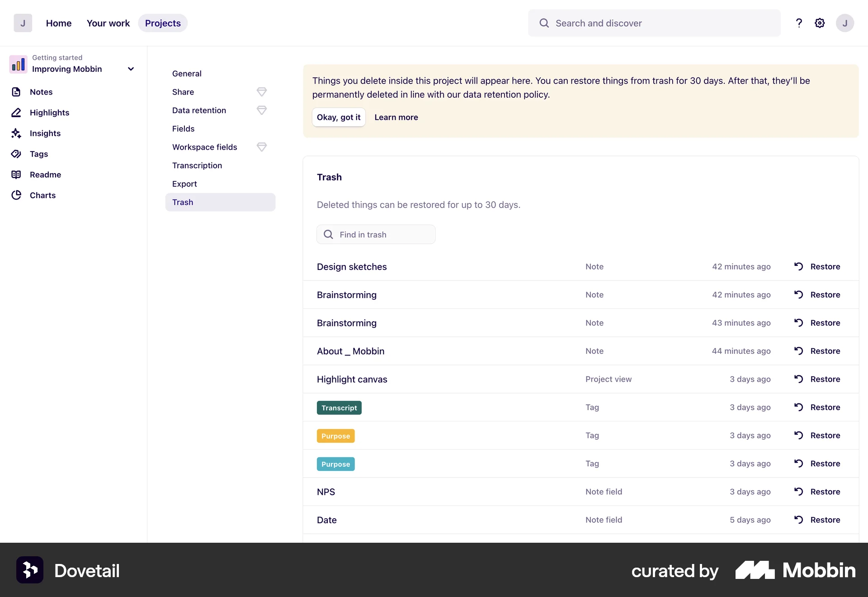Click the green Transcript tag swatch

[339, 407]
